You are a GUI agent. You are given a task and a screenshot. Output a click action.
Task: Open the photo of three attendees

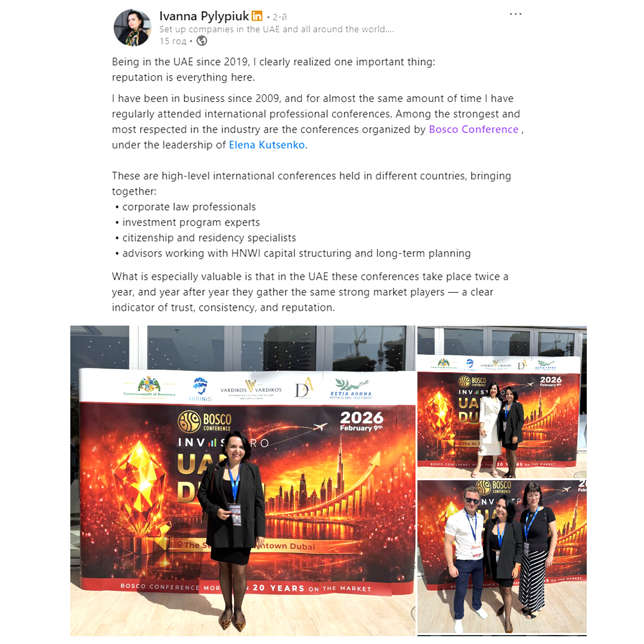(x=502, y=557)
